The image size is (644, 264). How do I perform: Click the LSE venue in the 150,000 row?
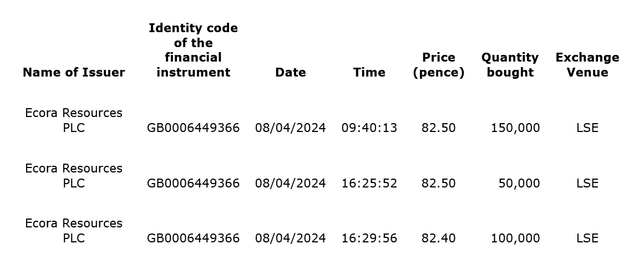pyautogui.click(x=587, y=128)
